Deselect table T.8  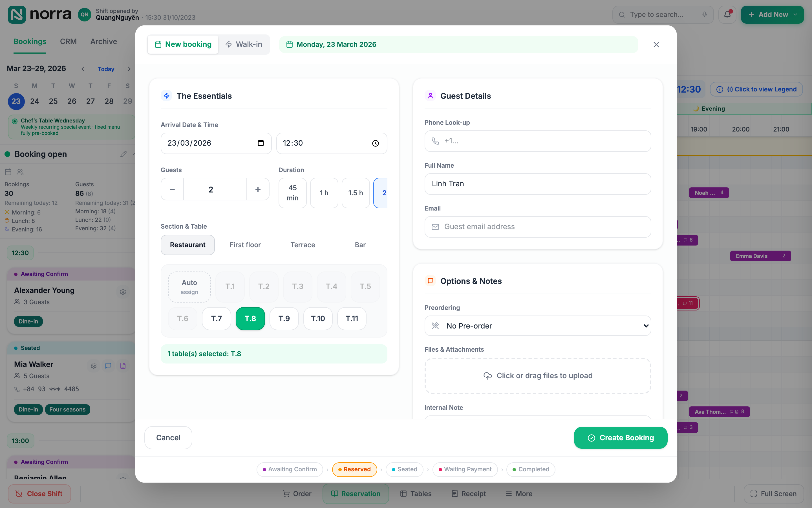pyautogui.click(x=250, y=319)
